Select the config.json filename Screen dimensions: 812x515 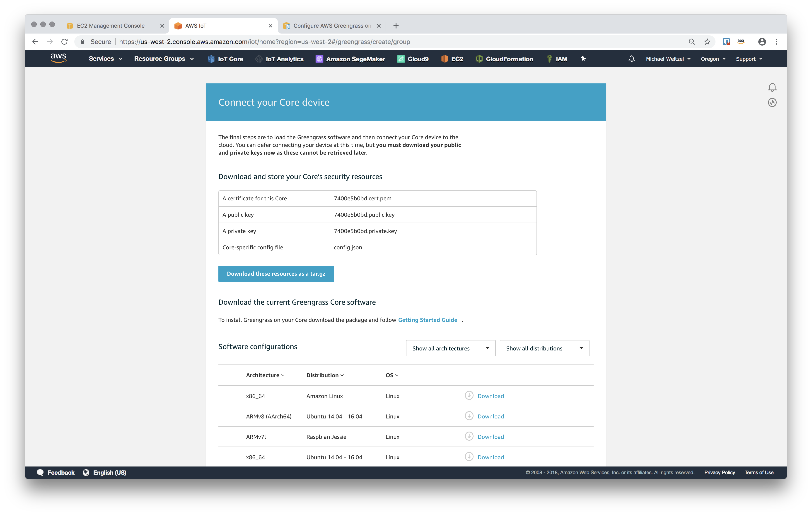[x=348, y=247]
